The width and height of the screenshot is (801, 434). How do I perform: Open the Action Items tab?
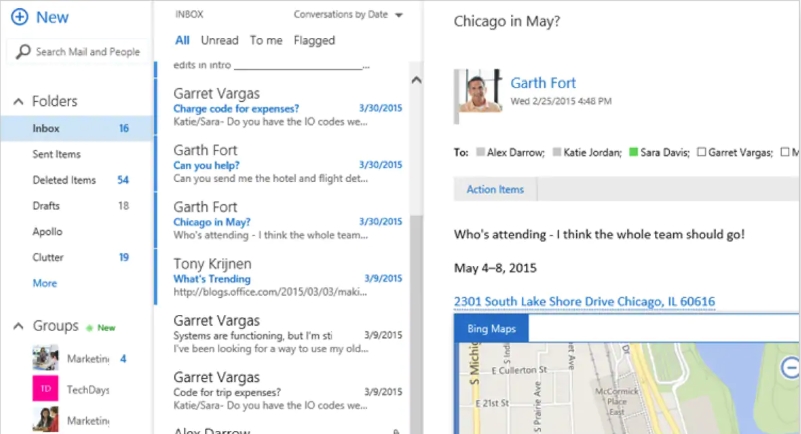pos(495,189)
